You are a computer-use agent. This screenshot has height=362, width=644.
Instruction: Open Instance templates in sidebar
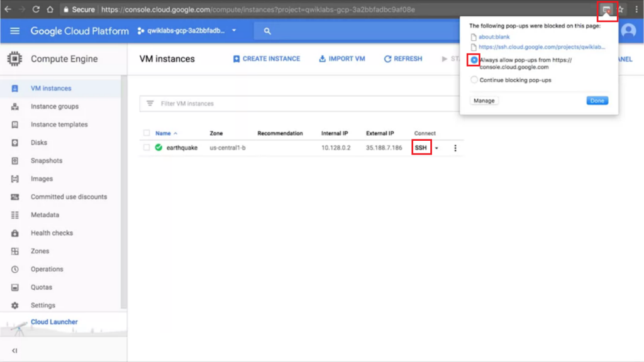(60, 124)
